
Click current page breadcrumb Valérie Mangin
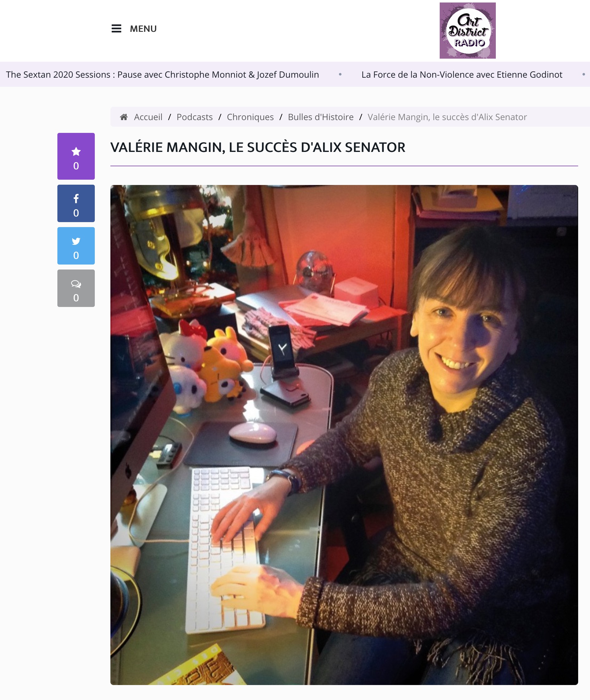[x=447, y=117]
